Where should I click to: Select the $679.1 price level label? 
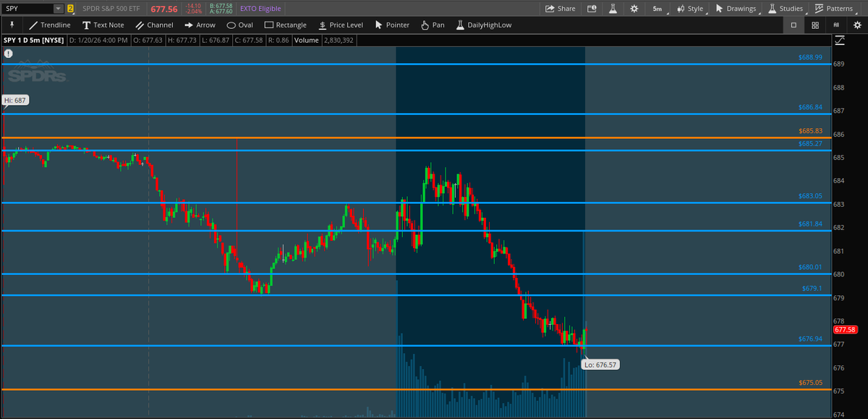(812, 288)
